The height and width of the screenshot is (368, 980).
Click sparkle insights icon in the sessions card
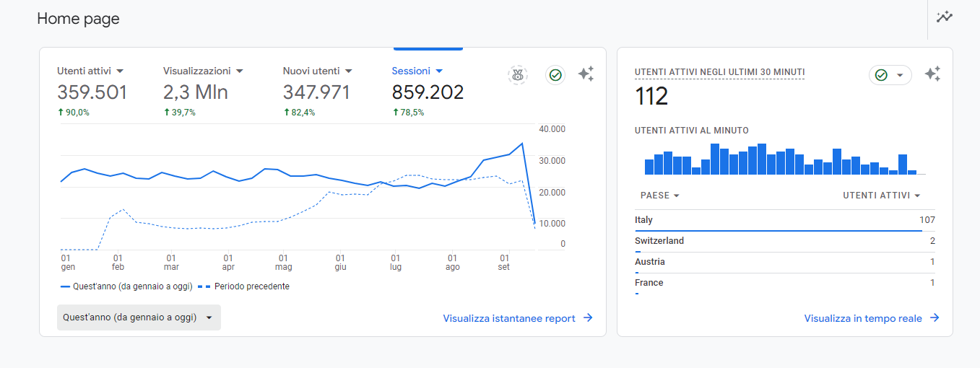click(x=586, y=74)
